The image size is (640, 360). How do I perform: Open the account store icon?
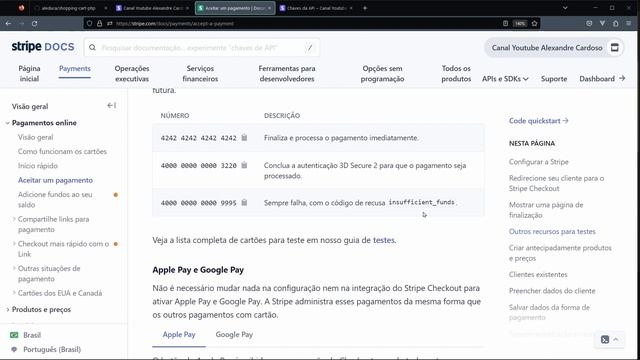coord(614,48)
